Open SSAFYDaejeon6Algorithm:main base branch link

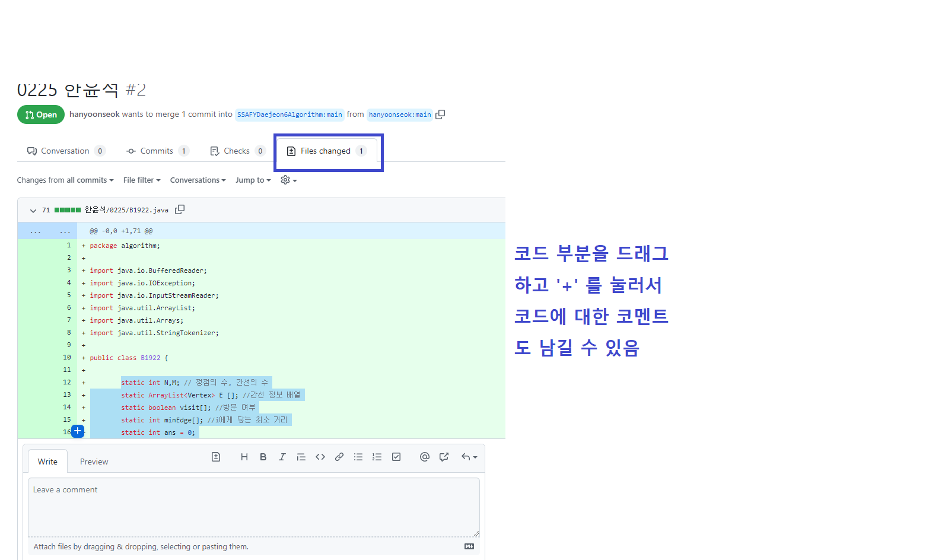point(289,114)
